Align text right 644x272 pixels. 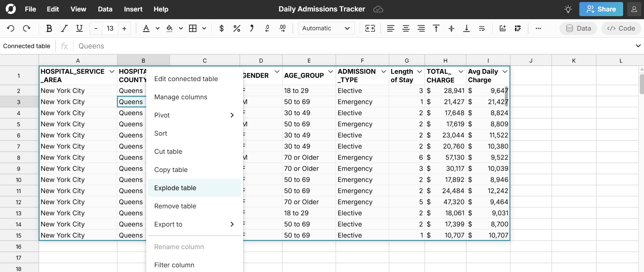[x=421, y=28]
